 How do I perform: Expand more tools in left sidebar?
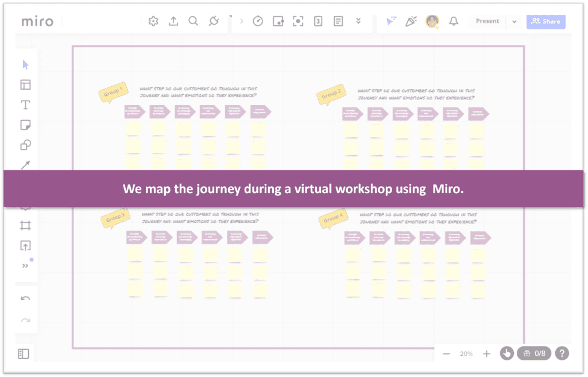pyautogui.click(x=25, y=266)
